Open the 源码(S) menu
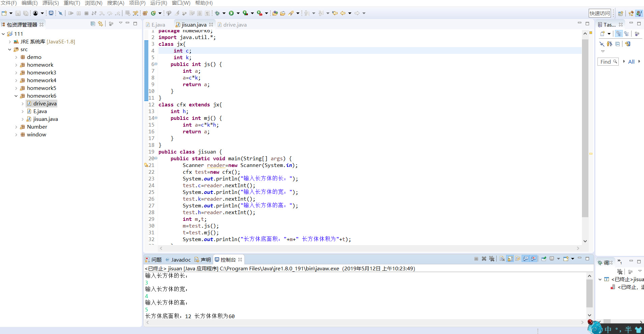This screenshot has height=334, width=644. [x=51, y=3]
